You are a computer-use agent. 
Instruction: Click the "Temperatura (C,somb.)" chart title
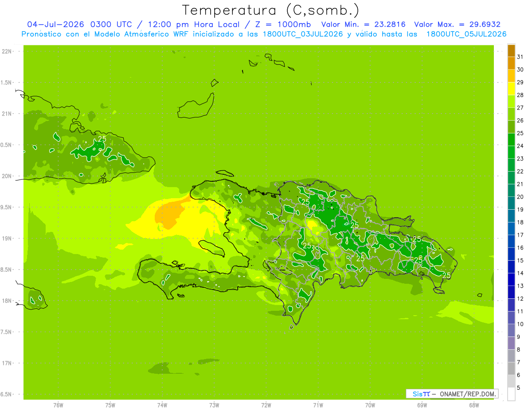(x=270, y=10)
